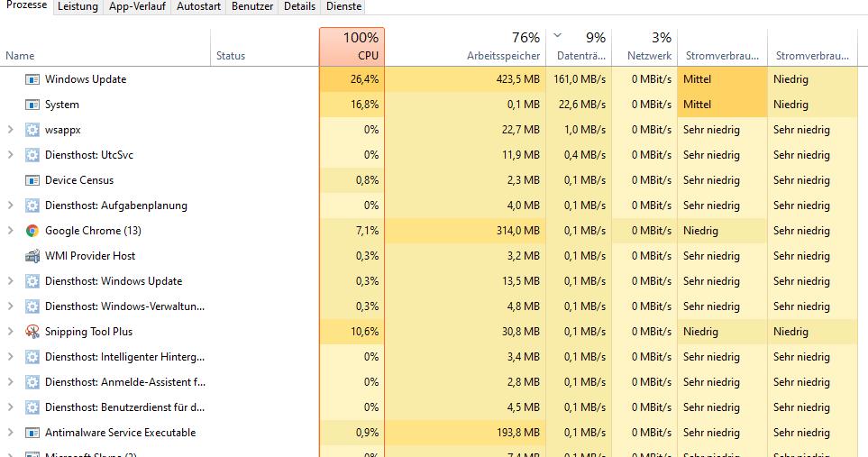
Task: Click the Diensthost: Benutzerdienst gear icon
Action: [x=32, y=407]
